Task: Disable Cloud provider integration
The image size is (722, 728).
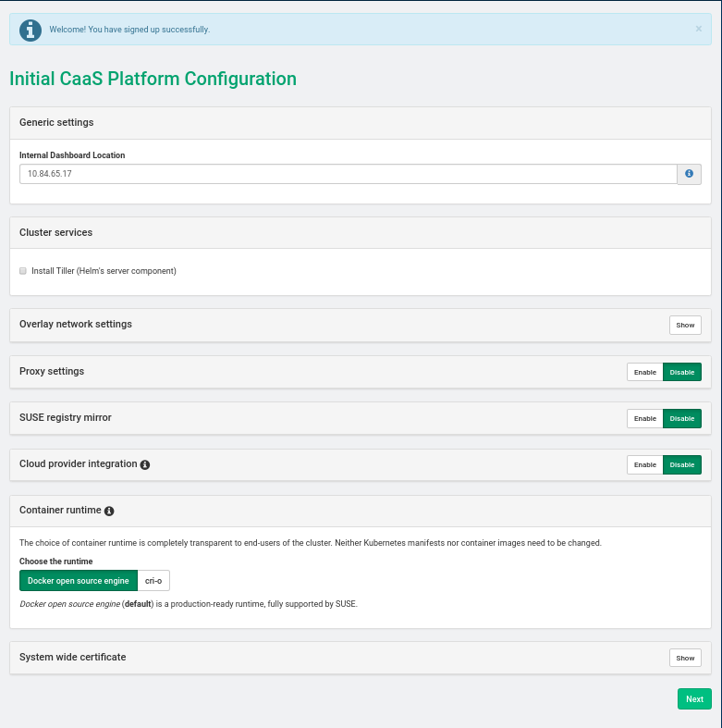Action: 682,464
